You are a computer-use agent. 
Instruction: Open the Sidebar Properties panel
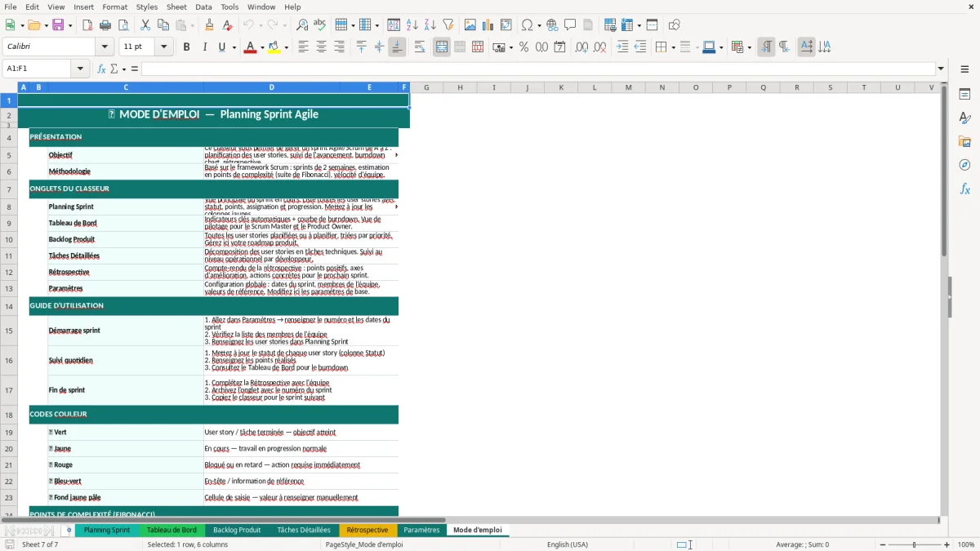(964, 95)
